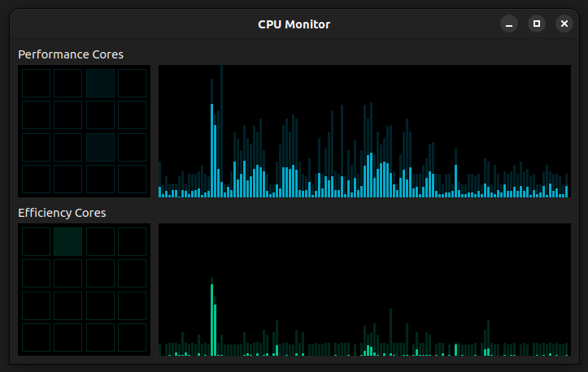Click the tallest green spike in Efficiency graph
Screen dimensions: 588x372
point(212,320)
